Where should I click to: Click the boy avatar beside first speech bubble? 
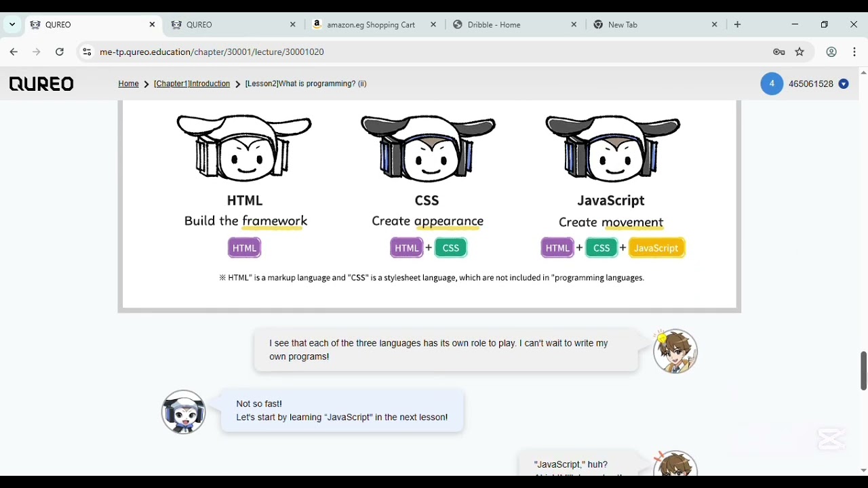[x=675, y=351]
